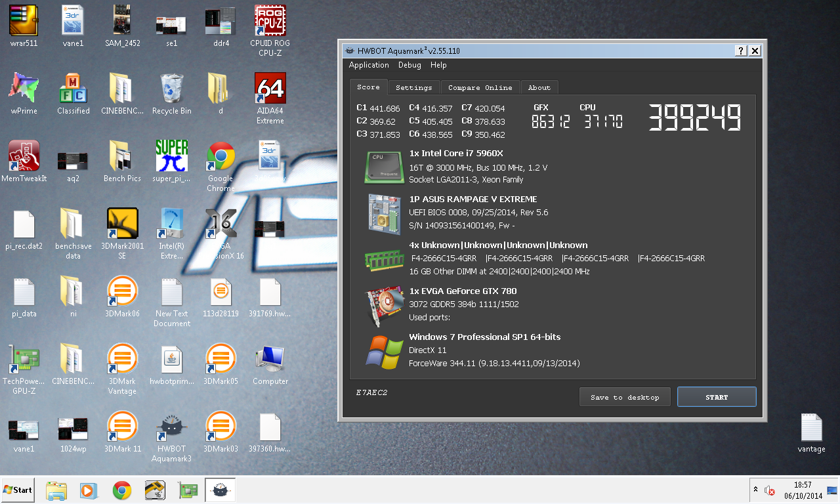Image resolution: width=840 pixels, height=504 pixels.
Task: Click the muted volume tray icon
Action: coord(770,490)
